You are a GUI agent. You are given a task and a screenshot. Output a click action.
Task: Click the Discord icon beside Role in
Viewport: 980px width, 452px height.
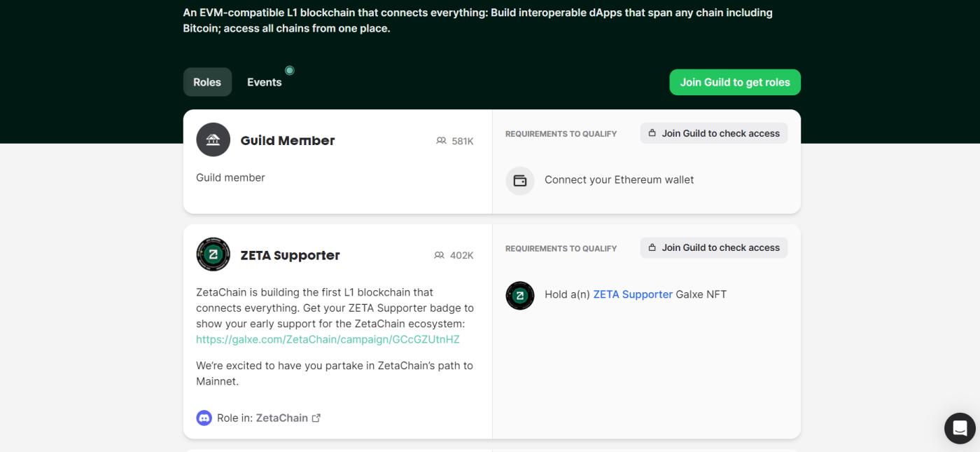point(204,418)
